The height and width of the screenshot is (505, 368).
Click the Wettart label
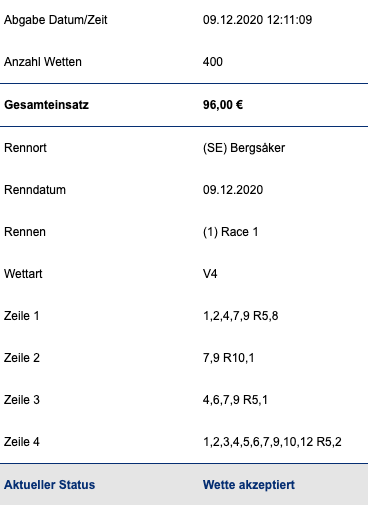23,274
